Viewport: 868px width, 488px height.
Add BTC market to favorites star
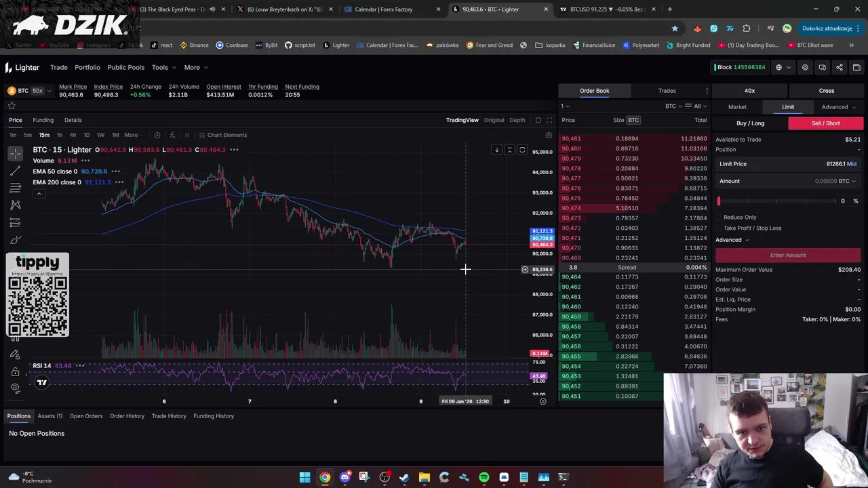pyautogui.click(x=12, y=106)
